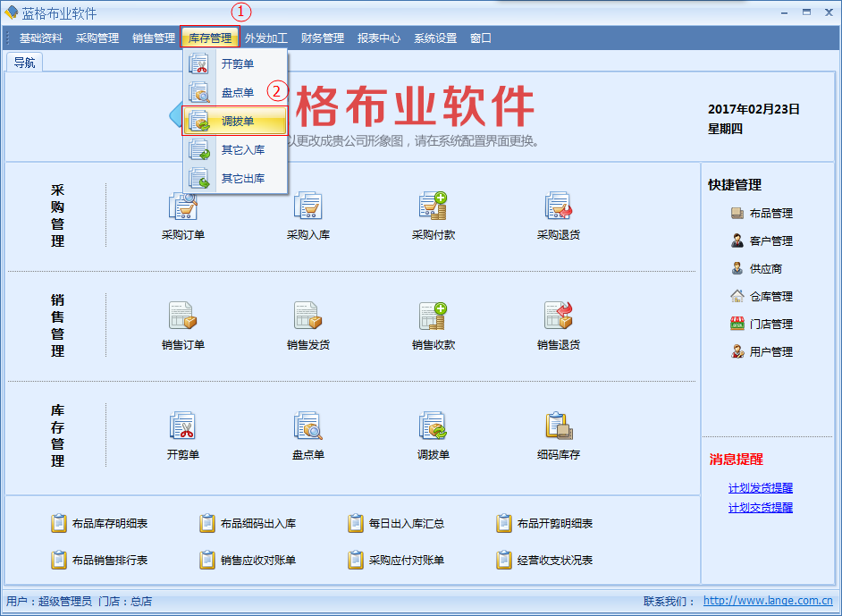Image resolution: width=842 pixels, height=616 pixels.
Task: Open the 经营收支状况表 report
Action: pos(544,561)
